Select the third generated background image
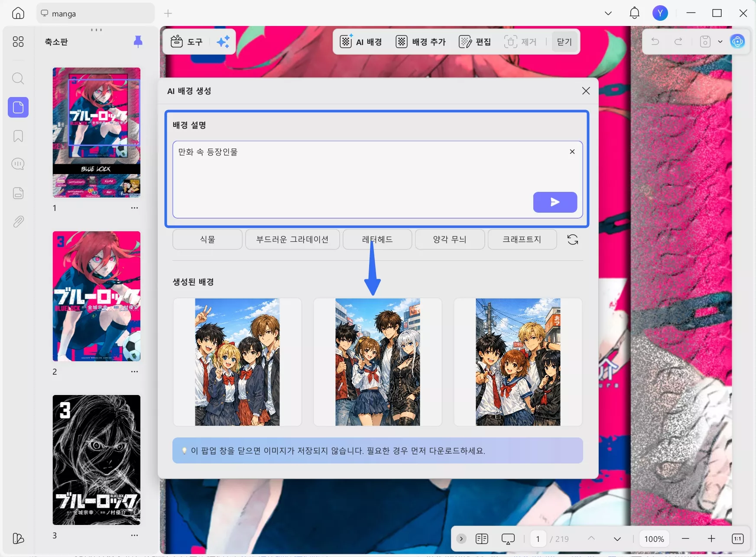756x557 pixels. [x=518, y=362]
